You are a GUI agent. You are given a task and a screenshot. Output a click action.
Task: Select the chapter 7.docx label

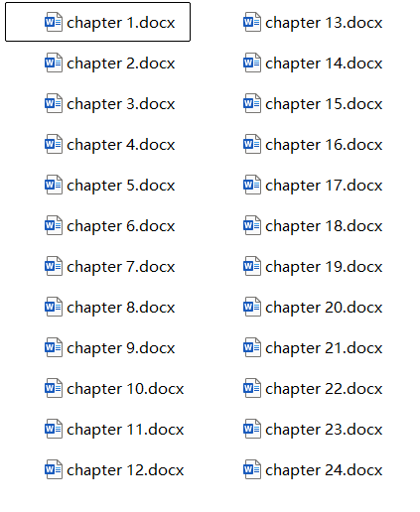[121, 267]
